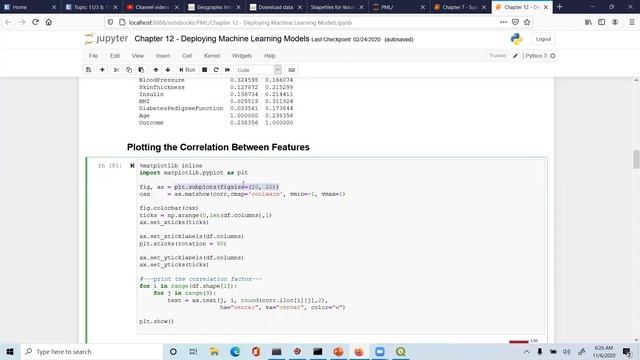Save notebook with the floppy disk icon
Viewport: 640px width, 360px height.
pos(89,70)
